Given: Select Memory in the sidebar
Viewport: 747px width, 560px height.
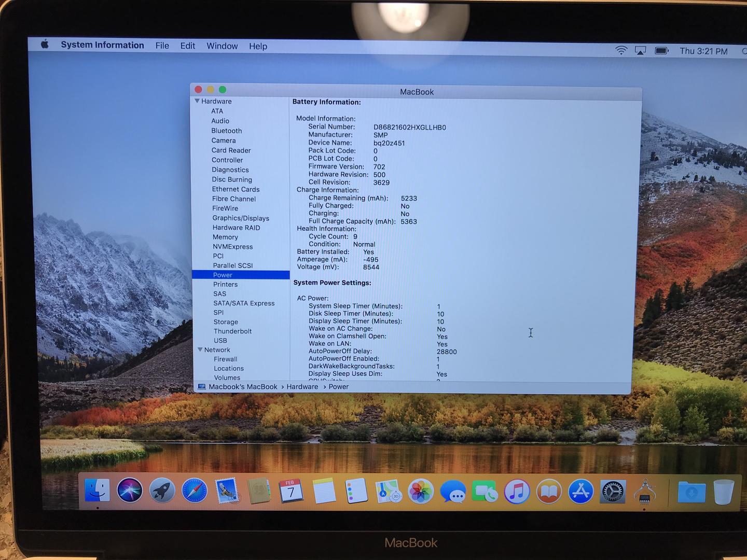Looking at the screenshot, I should 225,237.
